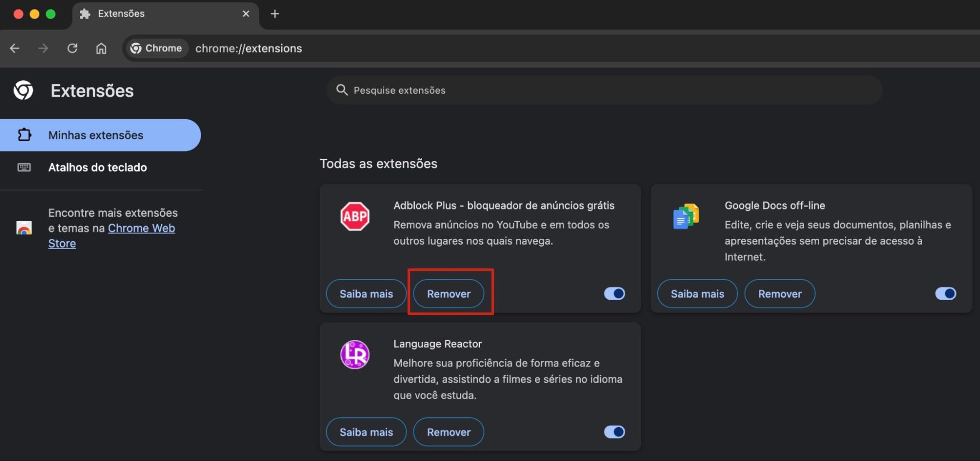The height and width of the screenshot is (461, 980).
Task: Click the puzzle-piece icon on Minhas extensões
Action: pos(24,135)
